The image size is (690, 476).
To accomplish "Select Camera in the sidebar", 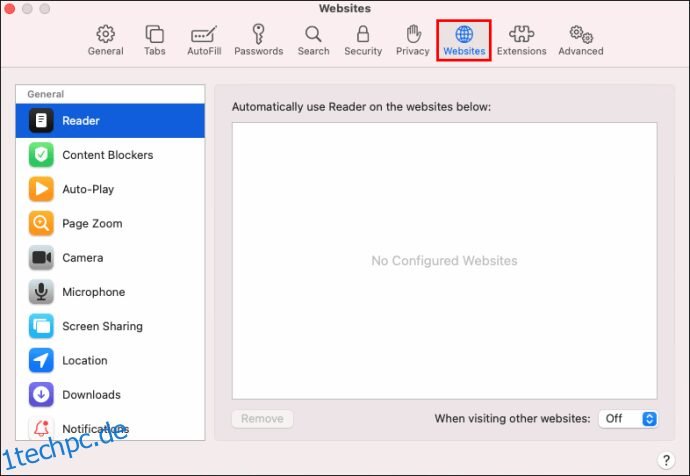I will tap(110, 258).
